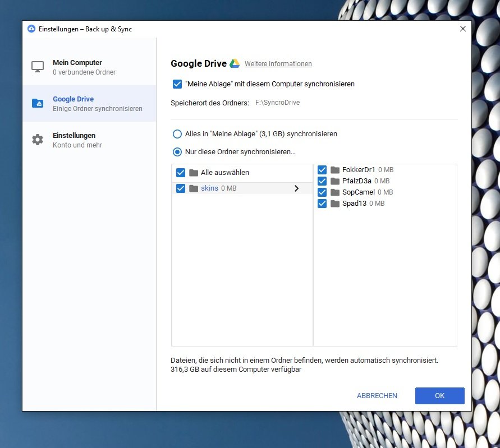The width and height of the screenshot is (500, 448).
Task: Click the Back up & Sync cloud icon in title bar
Action: 31,29
